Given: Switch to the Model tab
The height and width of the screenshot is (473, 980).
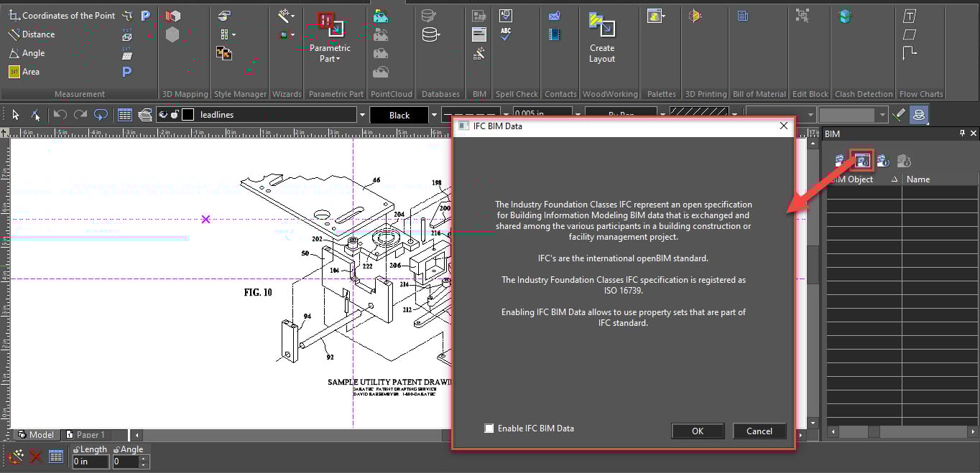Looking at the screenshot, I should pos(37,434).
